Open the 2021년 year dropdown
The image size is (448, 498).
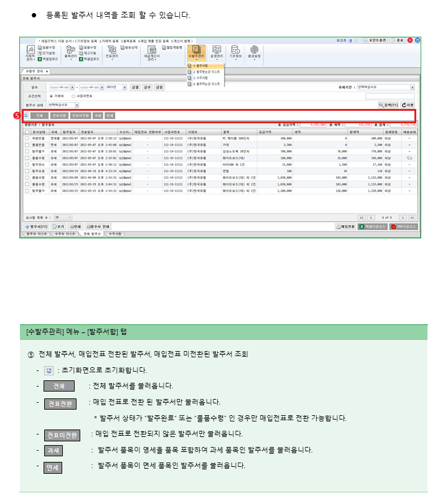coord(125,87)
